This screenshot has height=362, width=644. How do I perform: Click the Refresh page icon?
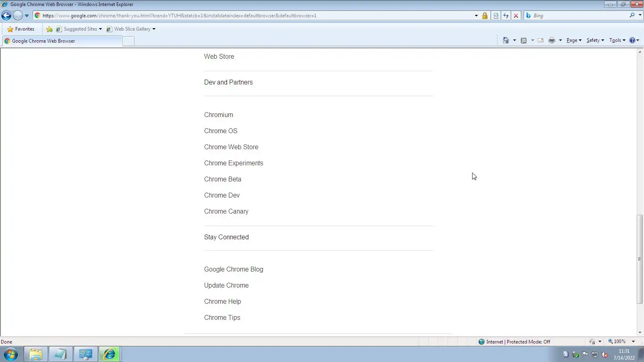pyautogui.click(x=506, y=16)
